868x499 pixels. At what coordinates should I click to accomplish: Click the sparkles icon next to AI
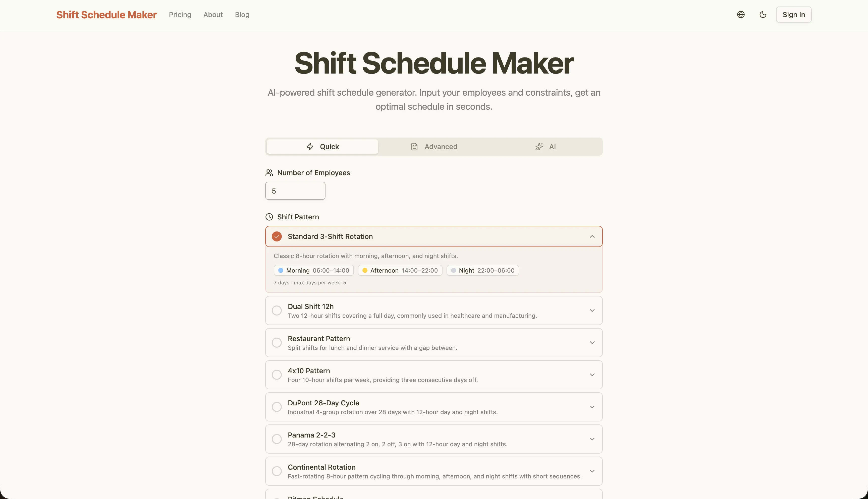538,146
